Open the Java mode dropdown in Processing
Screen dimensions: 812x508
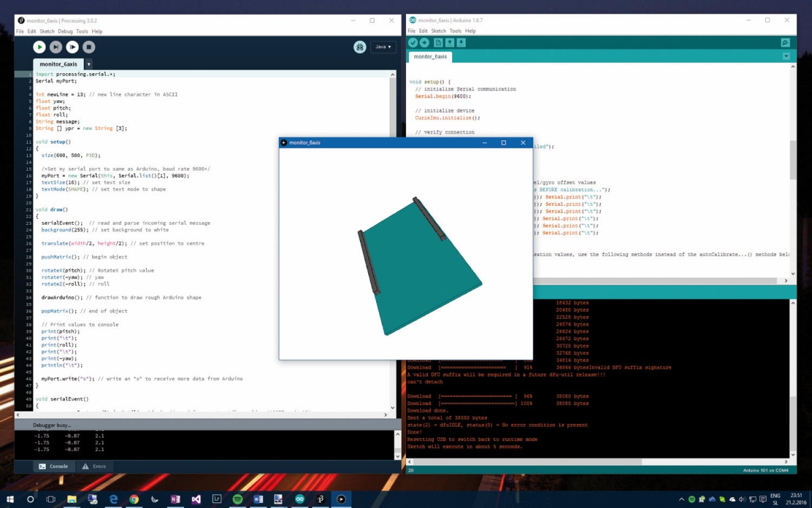click(383, 47)
